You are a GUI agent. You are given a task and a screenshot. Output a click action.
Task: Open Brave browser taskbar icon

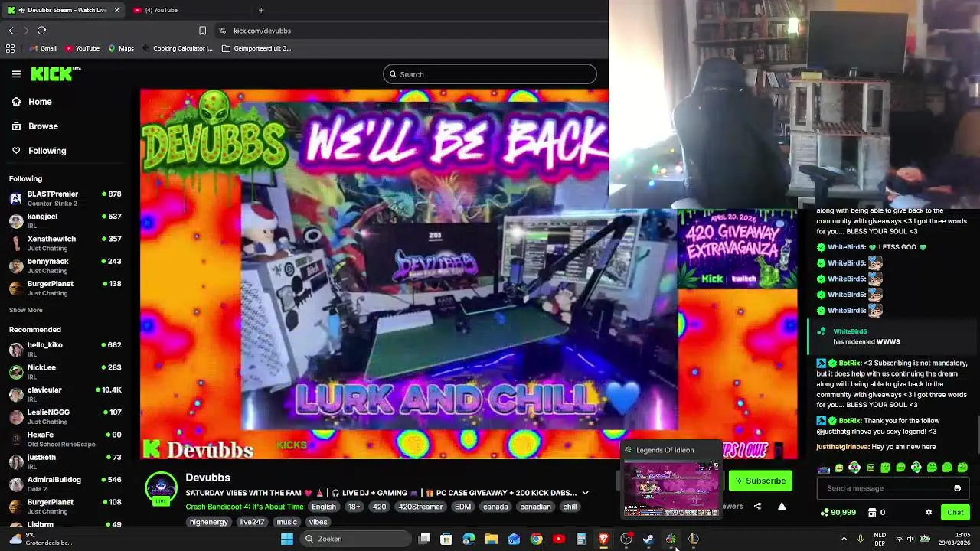(603, 539)
